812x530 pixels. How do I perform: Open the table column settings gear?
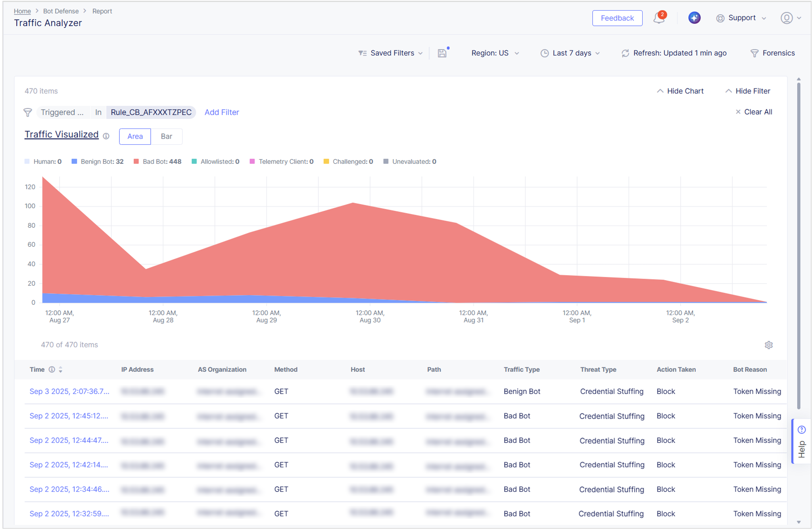(769, 345)
